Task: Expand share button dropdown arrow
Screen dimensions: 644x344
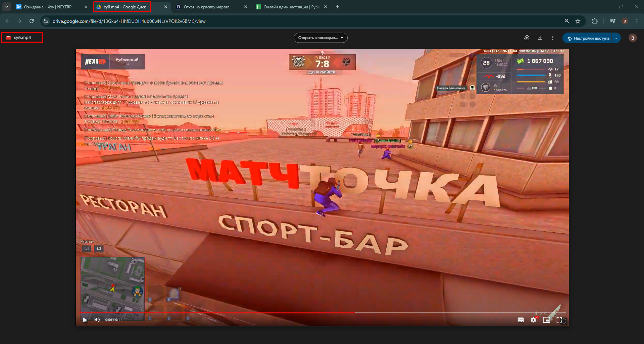Action: click(x=616, y=38)
